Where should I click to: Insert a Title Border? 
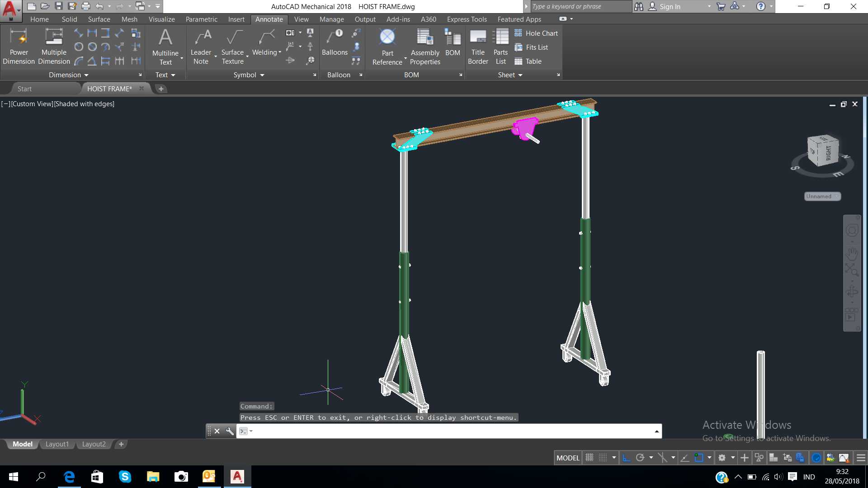coord(478,47)
